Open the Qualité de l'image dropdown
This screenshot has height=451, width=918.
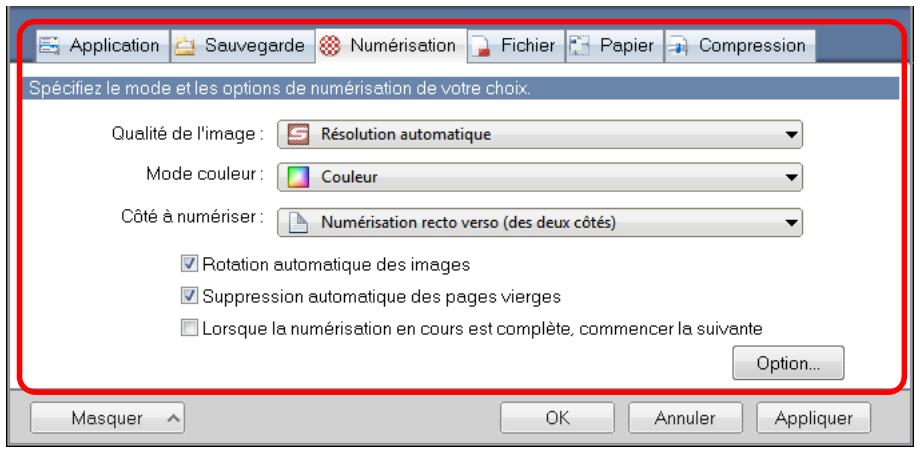pos(790,133)
